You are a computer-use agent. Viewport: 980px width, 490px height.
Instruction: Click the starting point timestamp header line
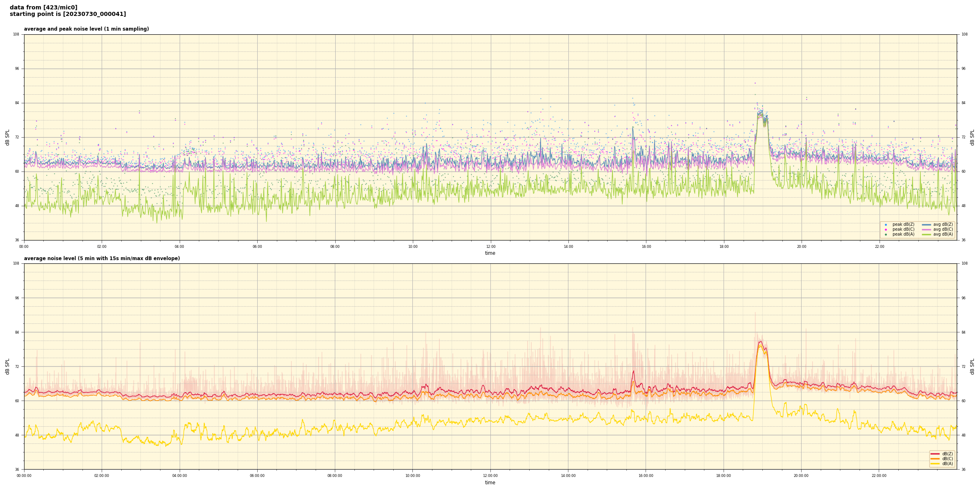[x=68, y=14]
